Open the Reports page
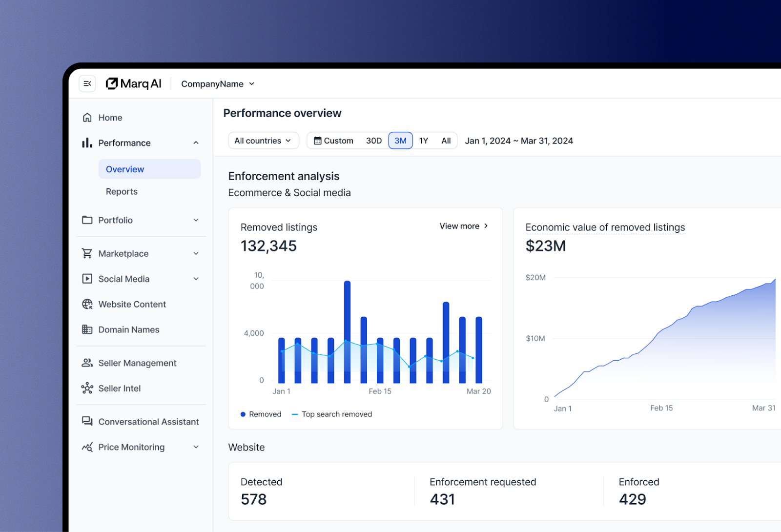781x532 pixels. tap(122, 191)
